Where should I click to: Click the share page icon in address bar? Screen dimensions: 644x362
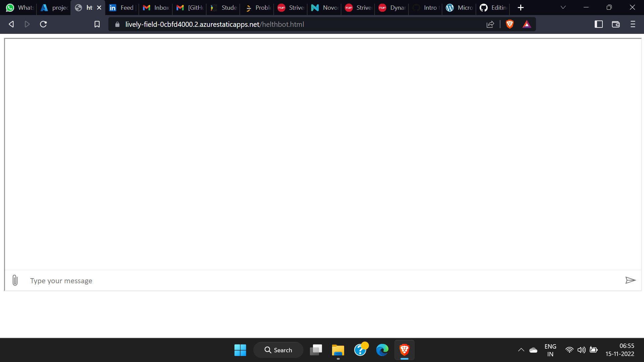tap(490, 24)
